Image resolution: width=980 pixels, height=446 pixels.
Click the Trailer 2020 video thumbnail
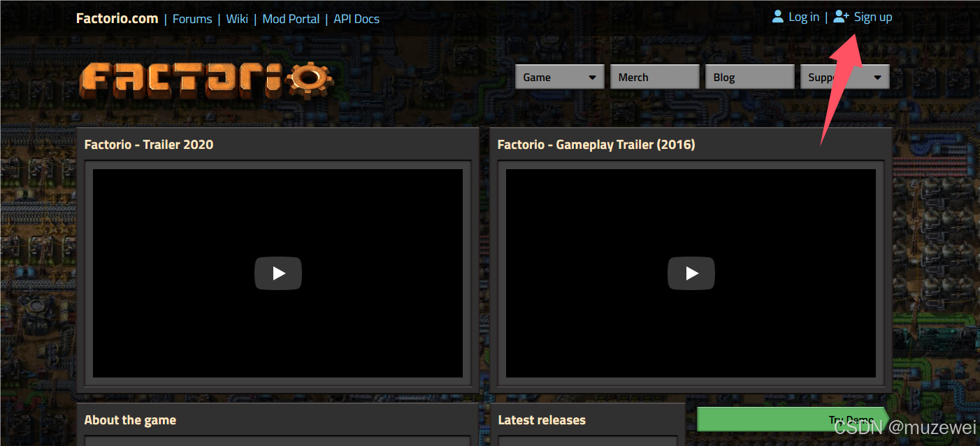[278, 273]
